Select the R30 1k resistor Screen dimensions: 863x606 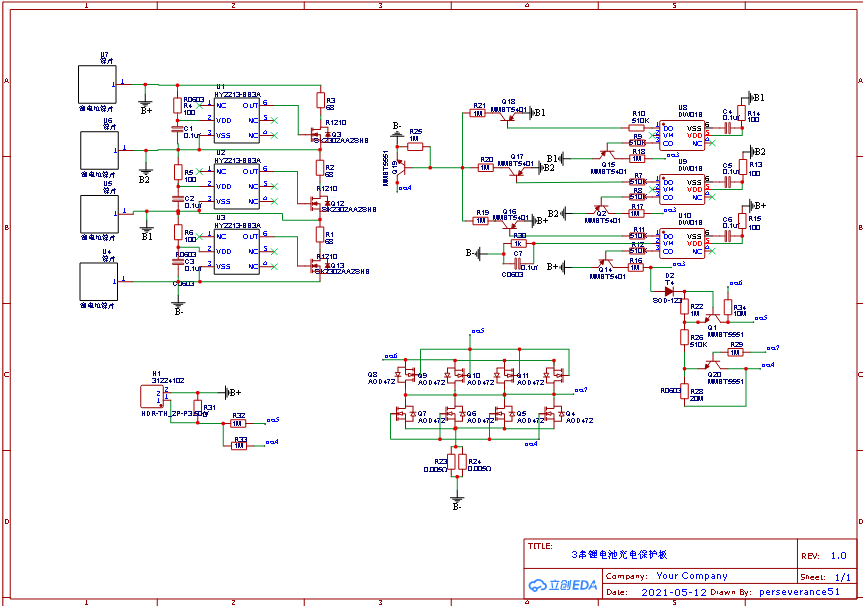click(518, 243)
